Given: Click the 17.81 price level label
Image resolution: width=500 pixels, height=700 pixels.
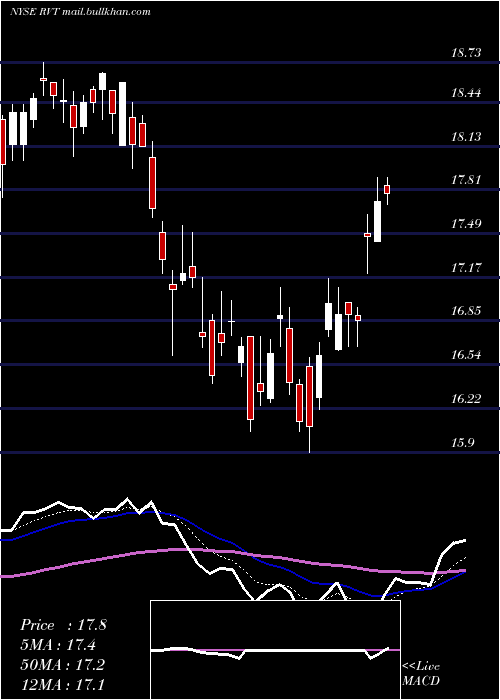Looking at the screenshot, I should 466,180.
